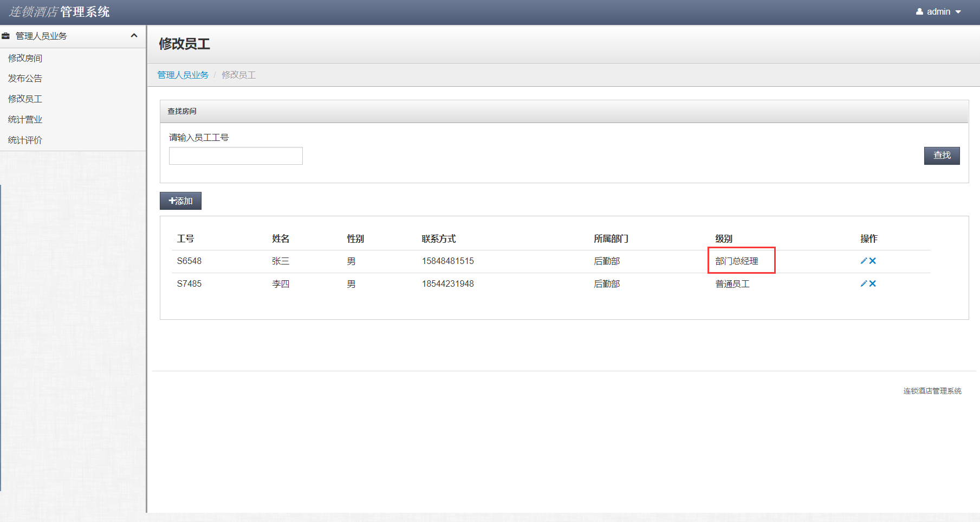Click phone number 18544231948
The width and height of the screenshot is (980, 522).
pyautogui.click(x=448, y=284)
